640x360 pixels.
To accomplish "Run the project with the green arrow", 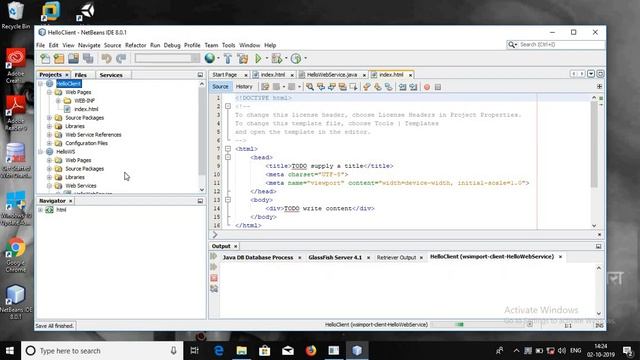I will [x=258, y=58].
